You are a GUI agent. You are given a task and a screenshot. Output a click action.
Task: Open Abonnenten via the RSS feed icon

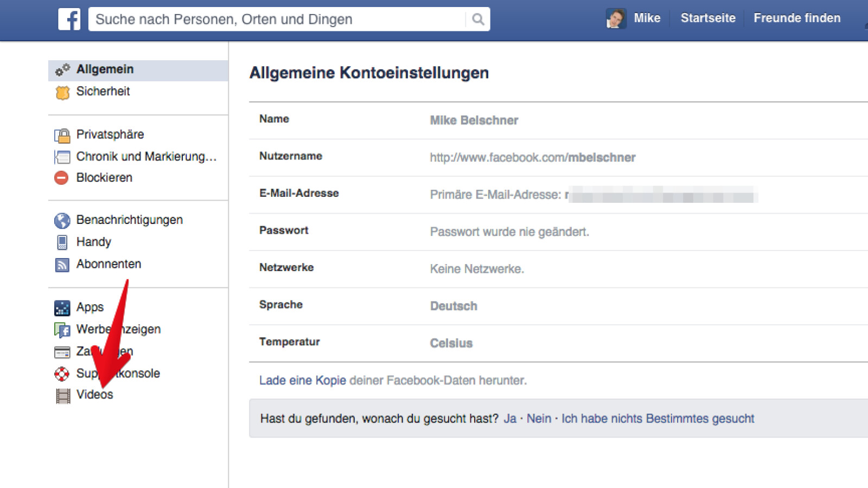(x=62, y=264)
